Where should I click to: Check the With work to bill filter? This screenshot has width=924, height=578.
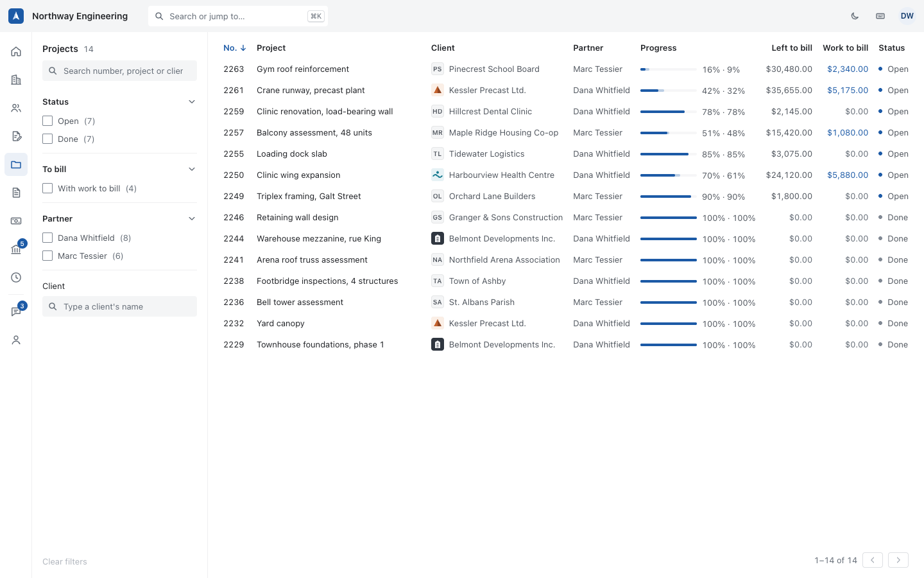pos(47,188)
